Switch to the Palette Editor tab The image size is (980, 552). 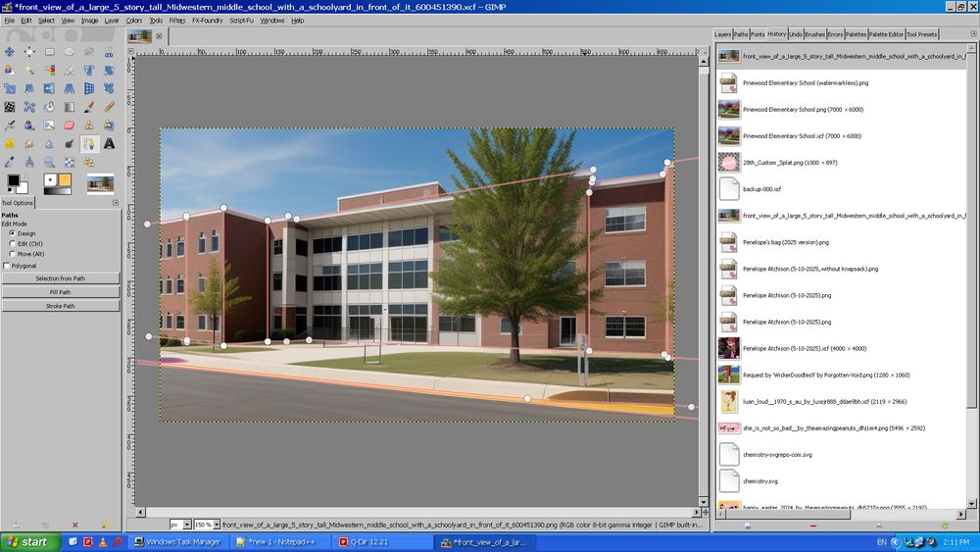[x=886, y=34]
